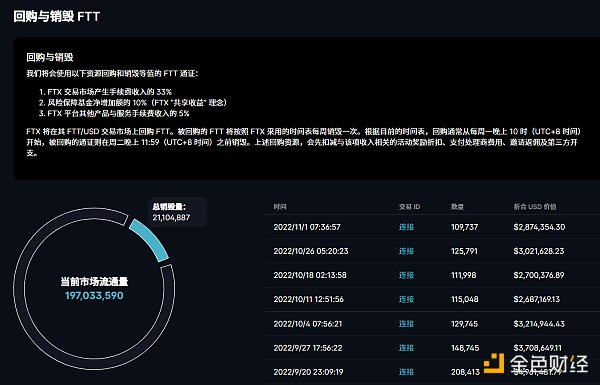Click the circulating supply value 197,033,590
This screenshot has width=600, height=385.
click(94, 296)
